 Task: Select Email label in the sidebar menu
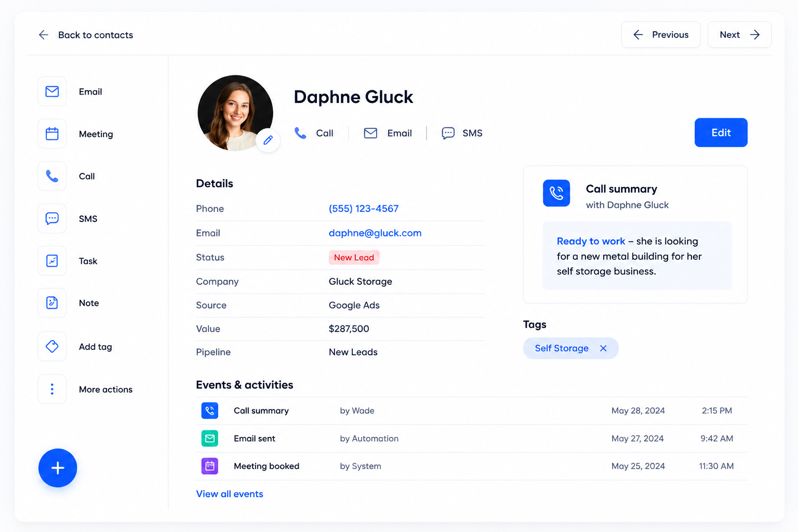pyautogui.click(x=90, y=91)
